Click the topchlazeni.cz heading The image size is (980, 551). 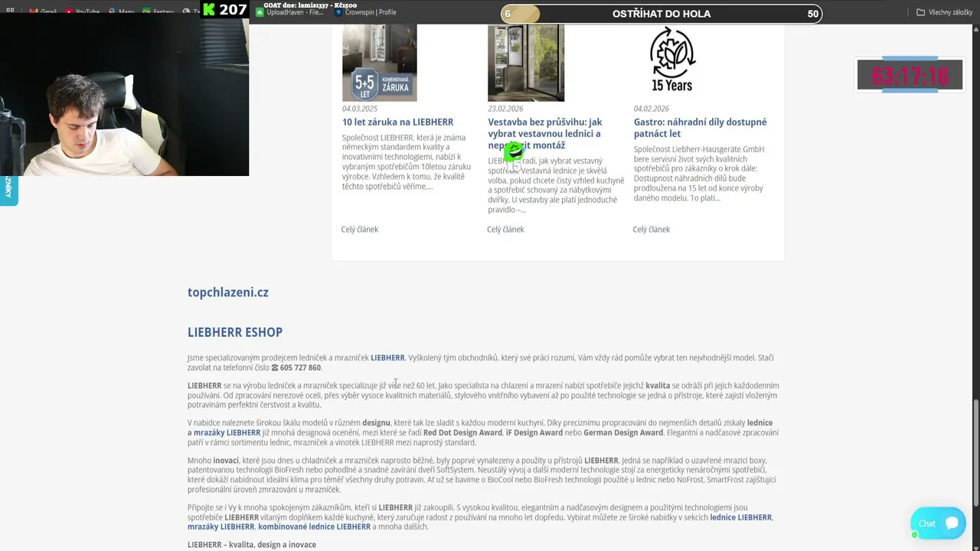(x=228, y=292)
